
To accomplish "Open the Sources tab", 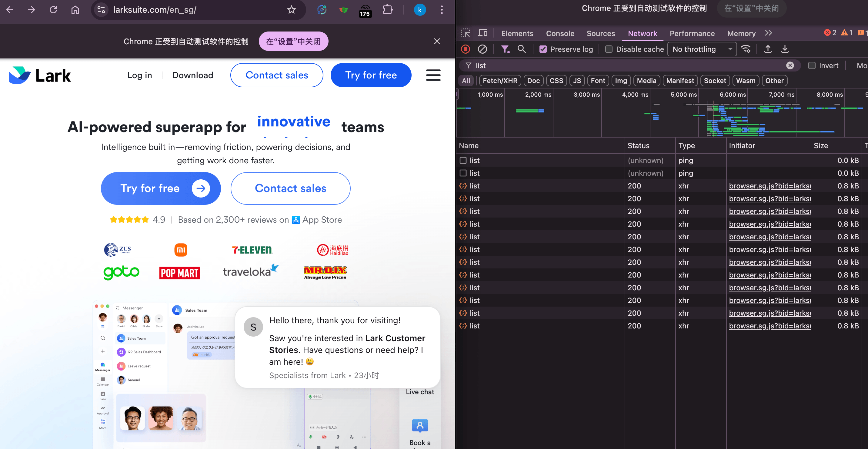I will pyautogui.click(x=601, y=33).
